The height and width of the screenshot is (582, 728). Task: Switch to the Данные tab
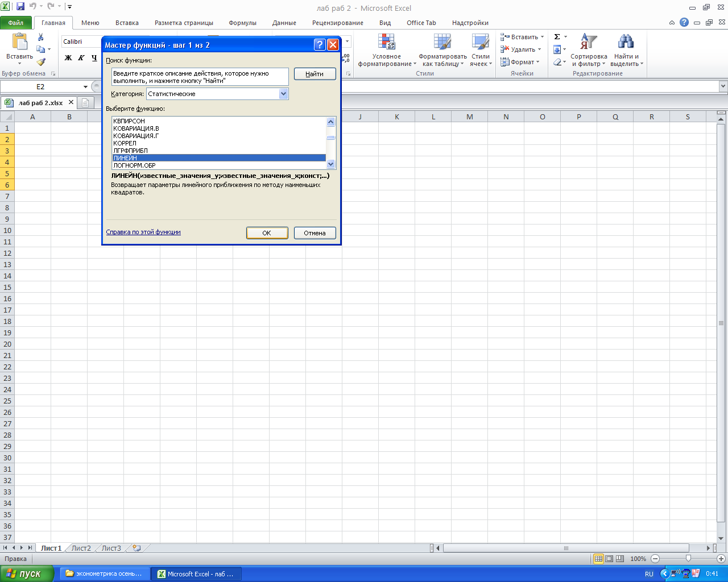pos(284,23)
